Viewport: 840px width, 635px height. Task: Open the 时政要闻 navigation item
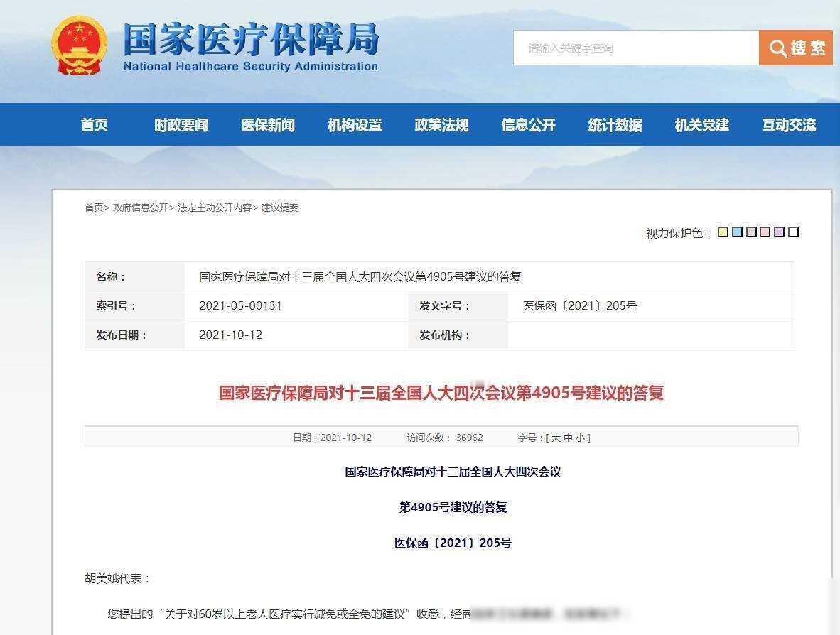click(x=181, y=125)
